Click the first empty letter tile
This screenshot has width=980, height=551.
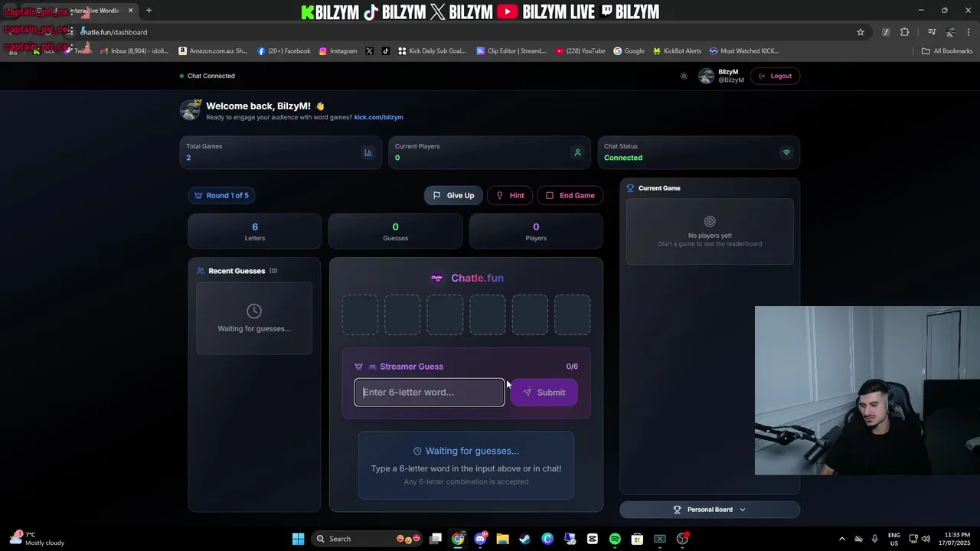pos(360,315)
